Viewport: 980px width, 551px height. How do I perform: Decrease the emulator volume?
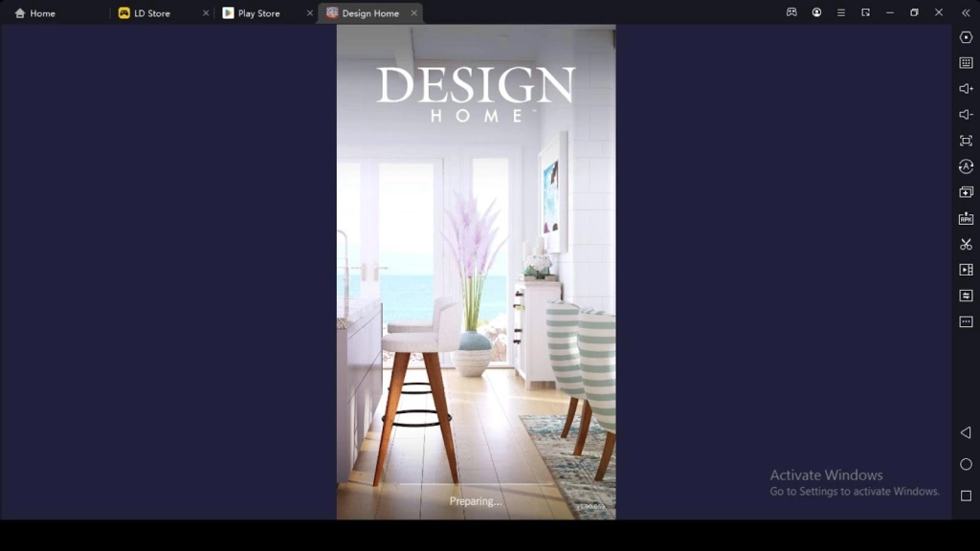tap(966, 115)
